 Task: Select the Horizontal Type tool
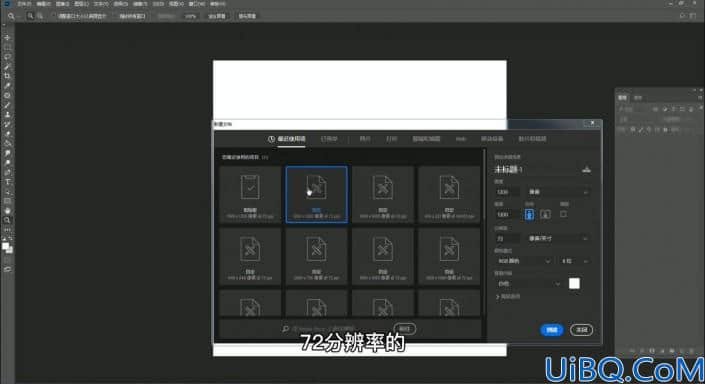coord(7,182)
